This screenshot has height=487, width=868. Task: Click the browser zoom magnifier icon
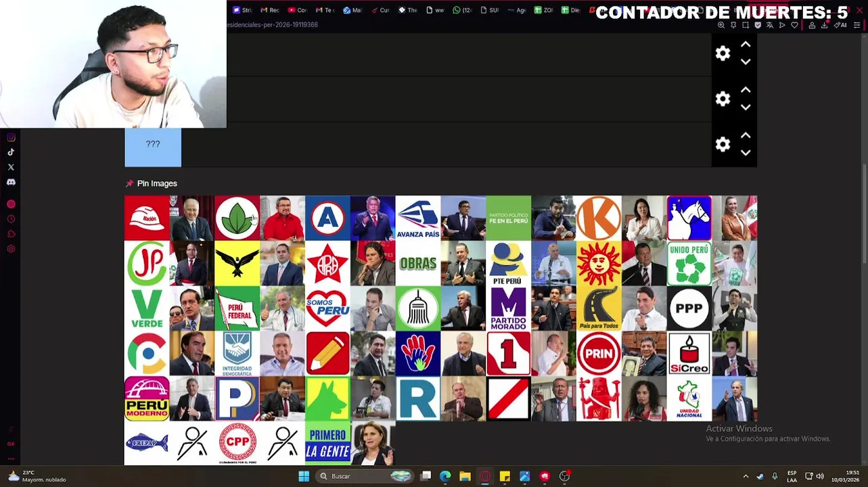click(721, 25)
